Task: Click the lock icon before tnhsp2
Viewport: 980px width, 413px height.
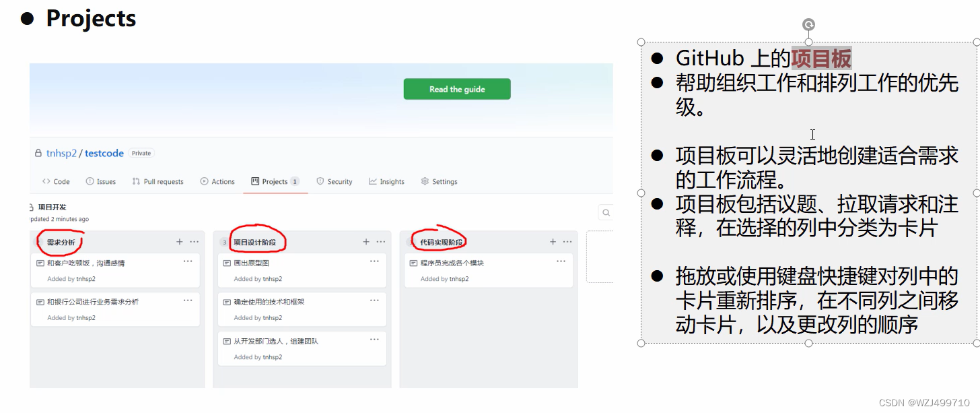Action: pos(38,153)
